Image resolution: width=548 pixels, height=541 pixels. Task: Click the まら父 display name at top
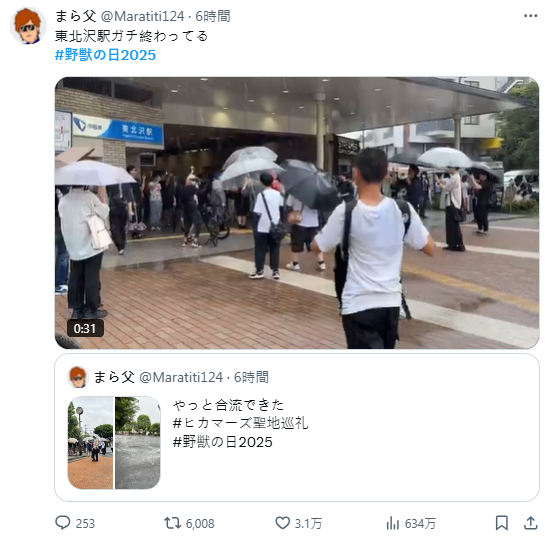coord(75,16)
